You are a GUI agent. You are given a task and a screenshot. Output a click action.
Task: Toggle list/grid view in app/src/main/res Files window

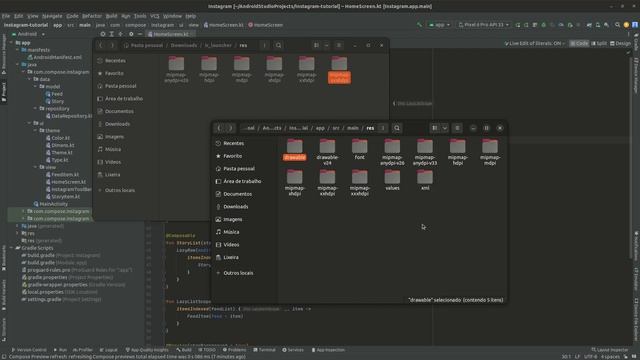pos(435,128)
